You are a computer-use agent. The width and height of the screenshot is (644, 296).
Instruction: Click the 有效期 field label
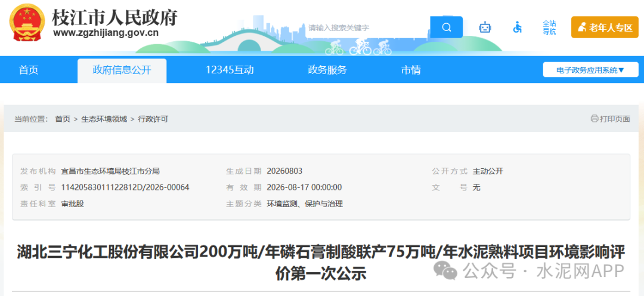pos(243,187)
